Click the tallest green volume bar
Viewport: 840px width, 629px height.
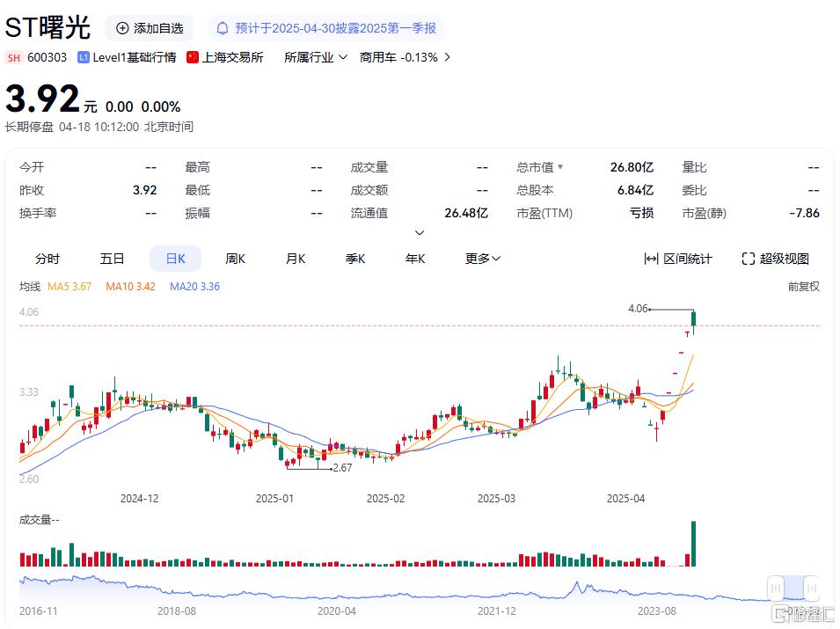tap(694, 544)
